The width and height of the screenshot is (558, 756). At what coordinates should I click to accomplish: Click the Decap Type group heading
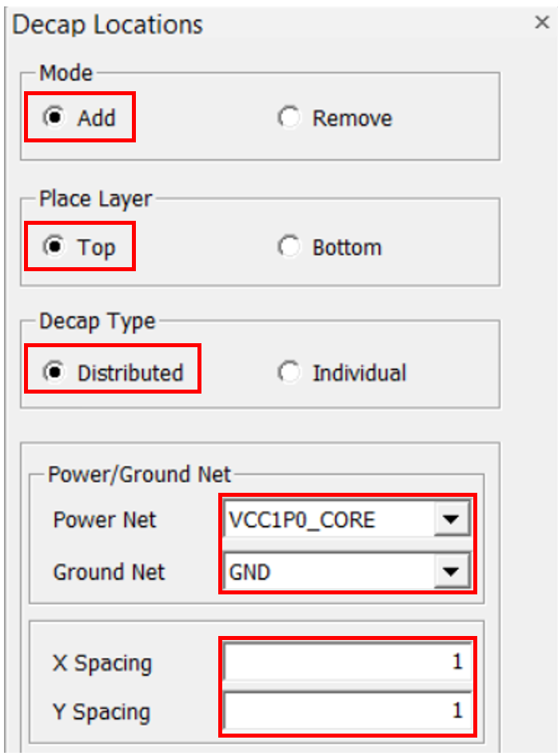(x=98, y=322)
